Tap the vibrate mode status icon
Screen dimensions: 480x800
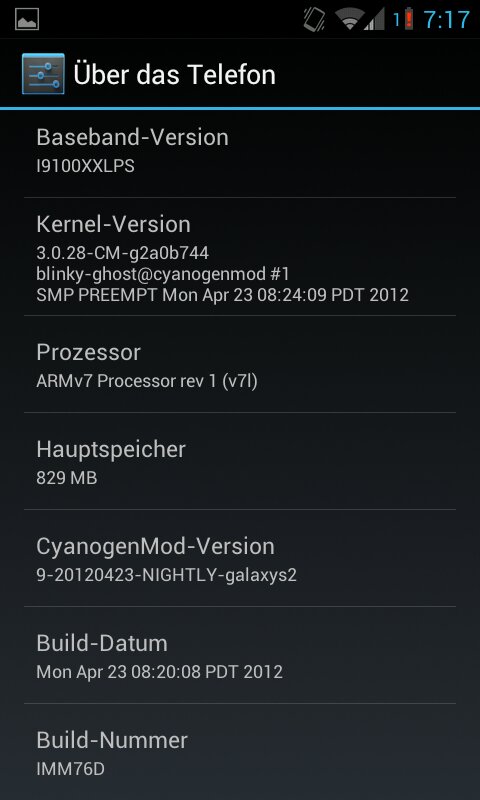[x=315, y=19]
